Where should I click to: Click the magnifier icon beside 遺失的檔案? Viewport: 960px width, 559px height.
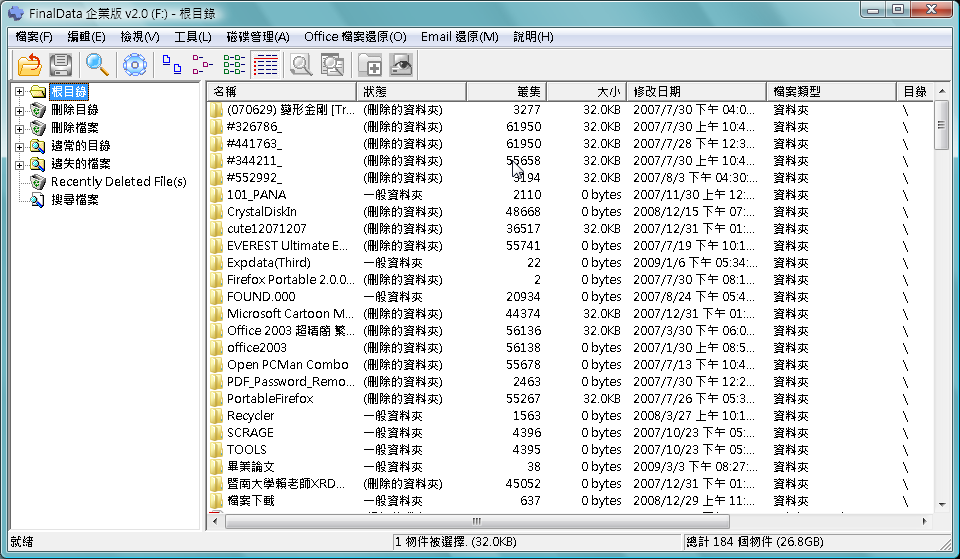[x=39, y=163]
